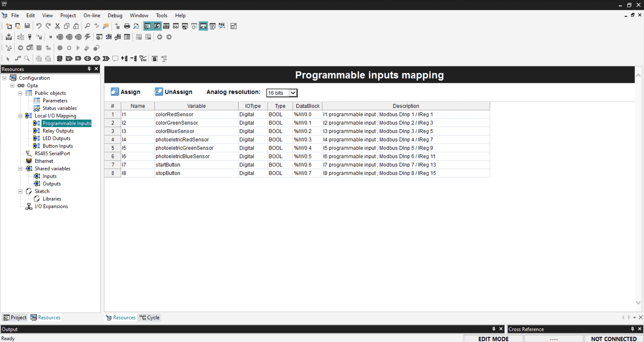Collapse the Shared variables tree node
The width and height of the screenshot is (644, 342).
click(x=20, y=168)
